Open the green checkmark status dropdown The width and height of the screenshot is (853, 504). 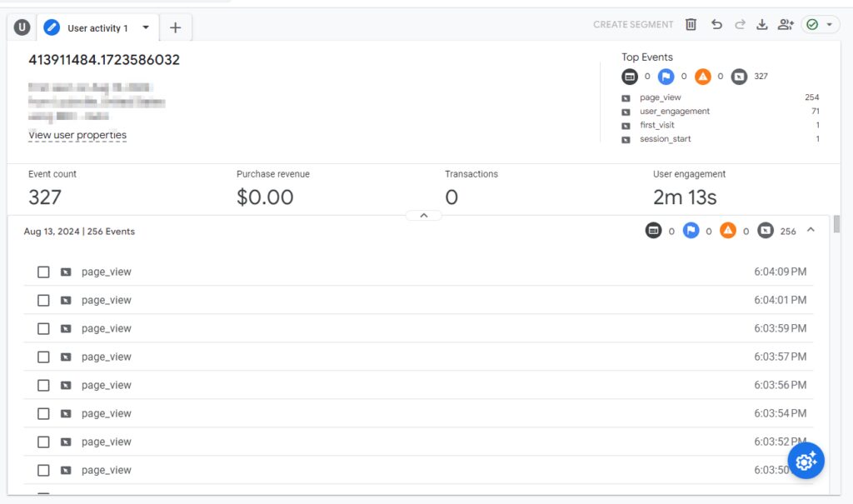click(820, 24)
